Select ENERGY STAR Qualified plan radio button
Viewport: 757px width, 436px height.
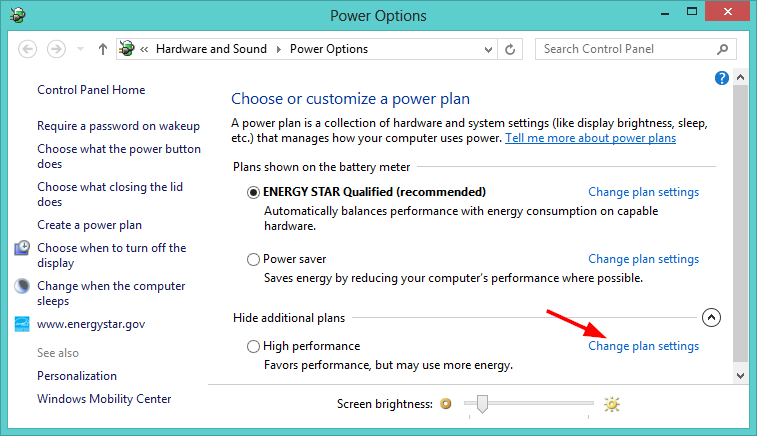[x=253, y=193]
